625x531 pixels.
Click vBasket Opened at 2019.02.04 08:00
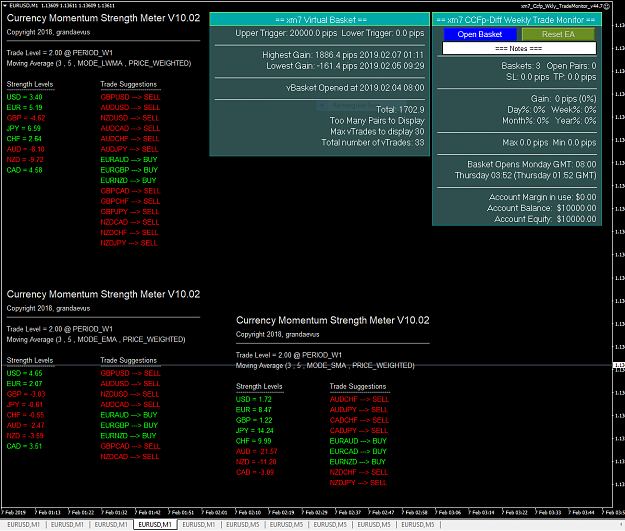(355, 88)
